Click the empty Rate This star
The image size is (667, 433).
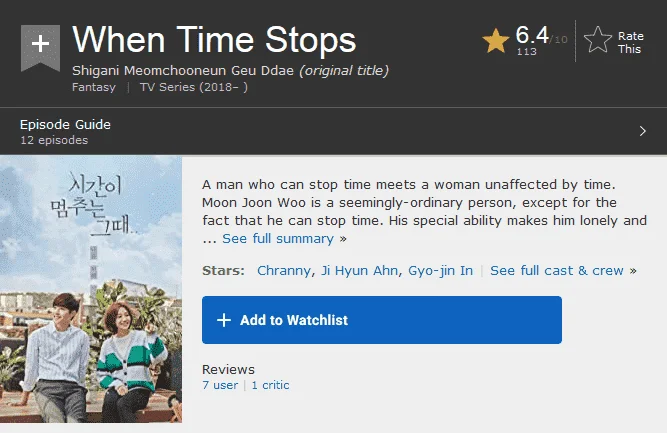[598, 40]
